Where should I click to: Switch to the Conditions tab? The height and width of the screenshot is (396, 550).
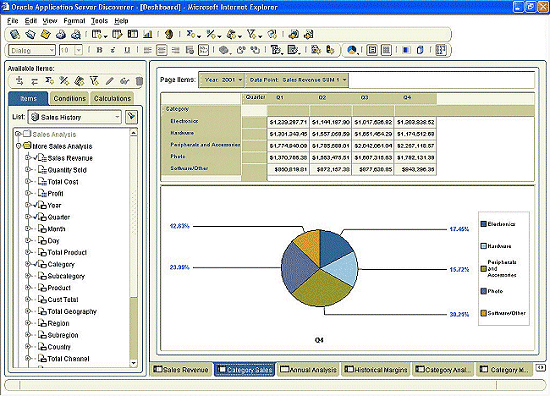pyautogui.click(x=69, y=99)
